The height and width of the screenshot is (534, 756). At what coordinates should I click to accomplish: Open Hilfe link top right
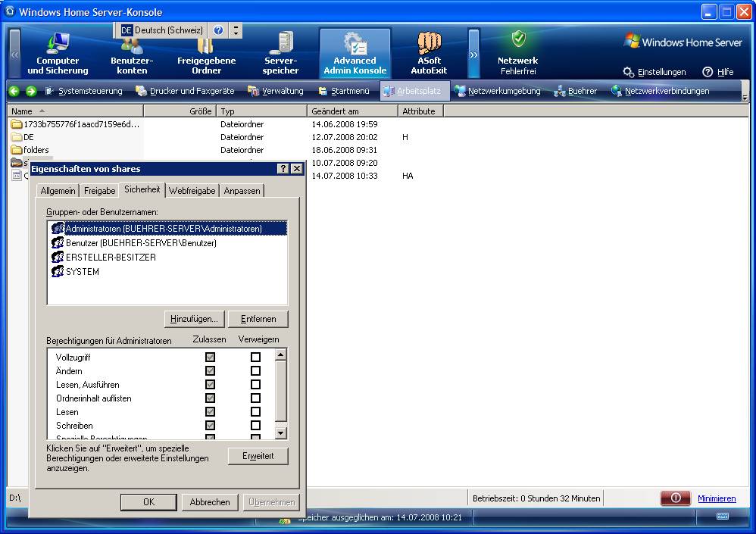718,72
